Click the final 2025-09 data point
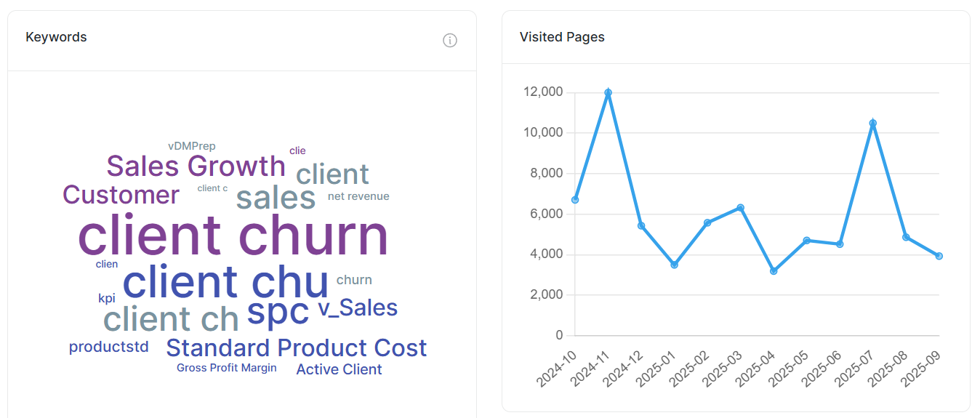The height and width of the screenshot is (418, 980). click(x=939, y=256)
